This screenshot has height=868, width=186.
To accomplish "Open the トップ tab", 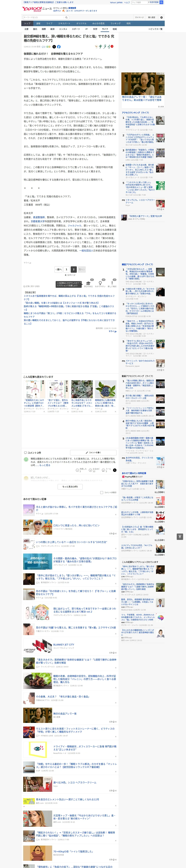I will click(27, 23).
